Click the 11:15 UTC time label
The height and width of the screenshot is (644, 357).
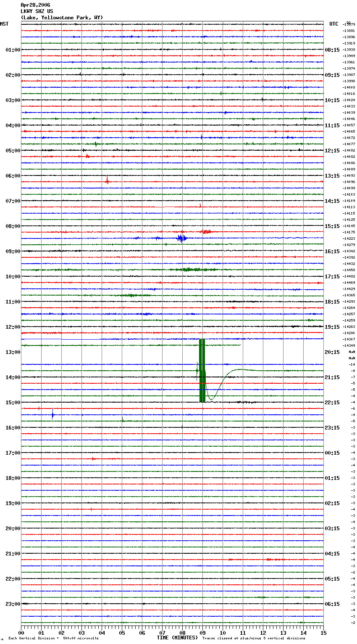point(332,126)
